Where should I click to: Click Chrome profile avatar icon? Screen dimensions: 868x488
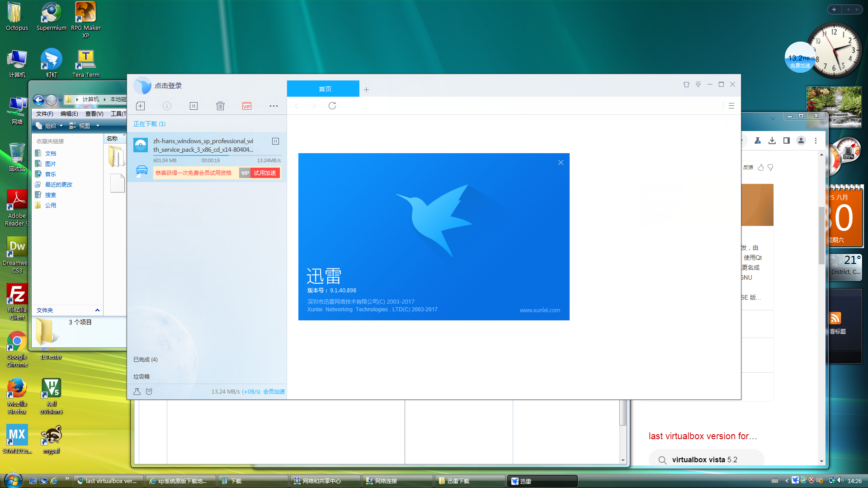801,141
